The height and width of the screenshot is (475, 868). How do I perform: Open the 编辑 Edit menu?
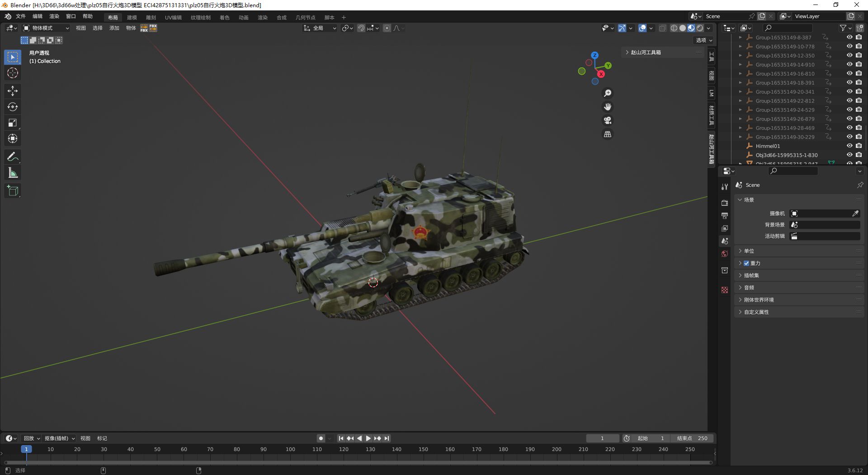pos(38,16)
